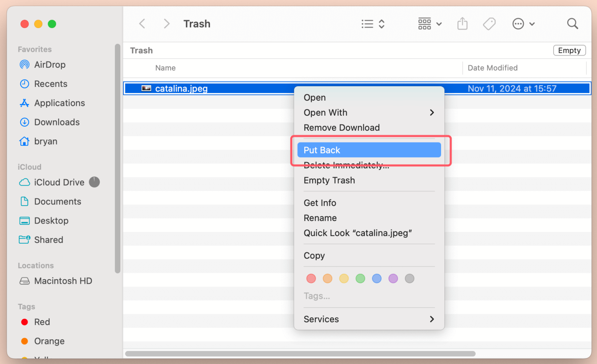The height and width of the screenshot is (364, 597).
Task: Apply the blue tag color dot
Action: click(x=377, y=279)
